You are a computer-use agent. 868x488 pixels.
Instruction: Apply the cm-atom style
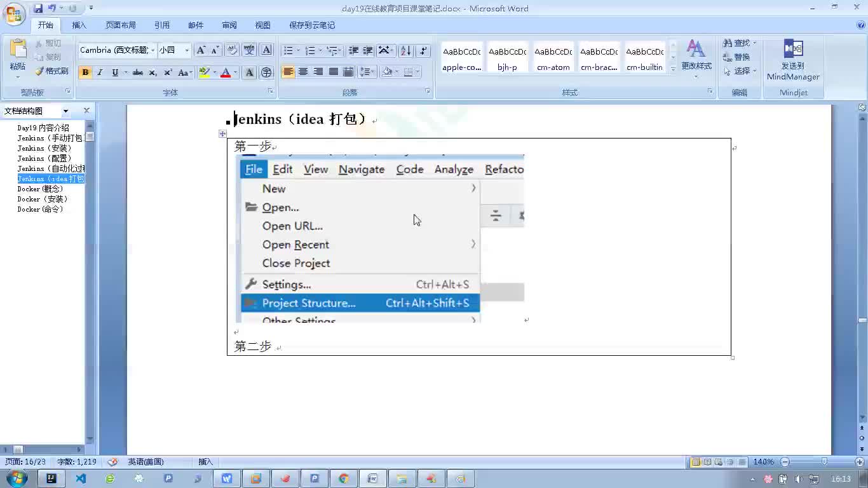pyautogui.click(x=553, y=58)
